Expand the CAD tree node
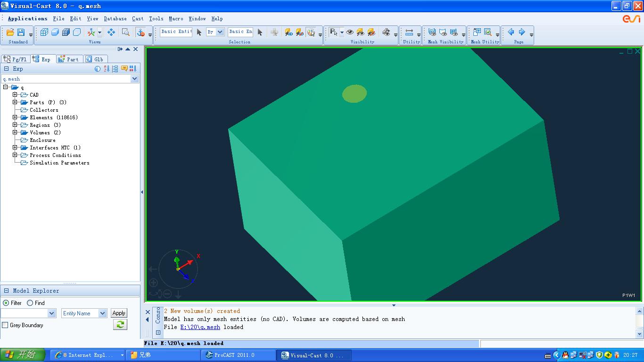644x362 pixels. pyautogui.click(x=15, y=95)
